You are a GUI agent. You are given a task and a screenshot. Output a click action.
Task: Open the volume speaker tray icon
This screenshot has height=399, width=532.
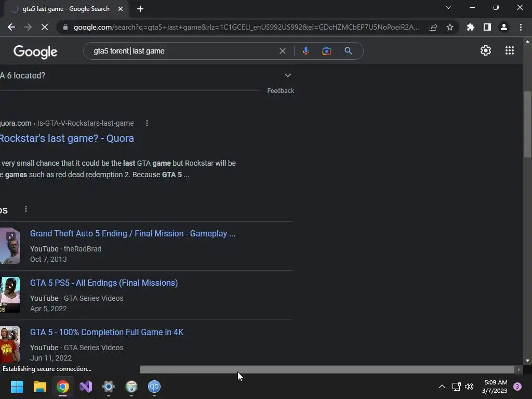tap(469, 387)
